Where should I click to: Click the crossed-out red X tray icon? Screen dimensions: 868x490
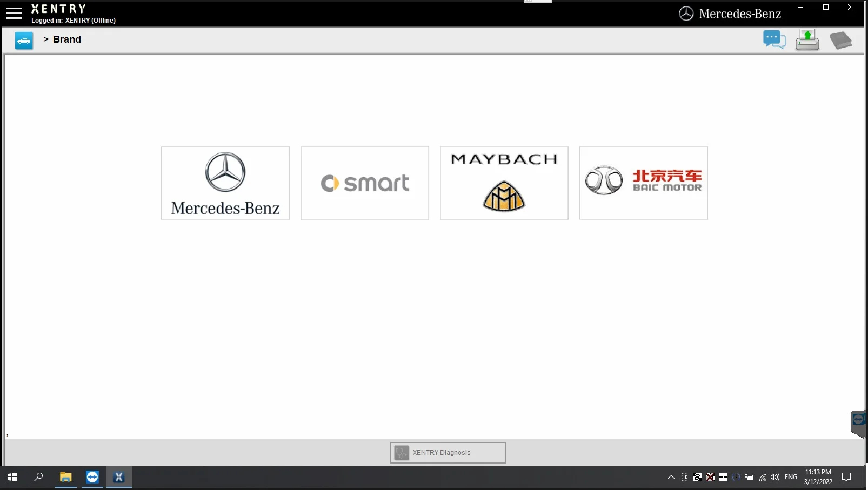click(710, 477)
